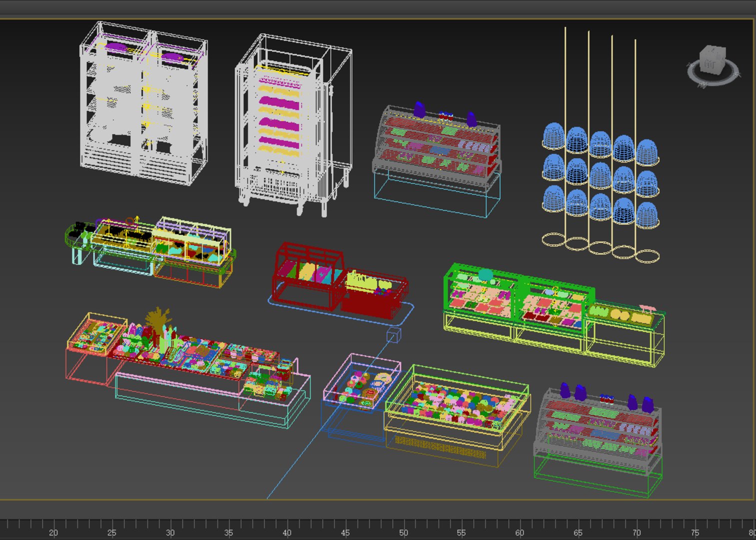Select the multicolor serving counter with black items
Viewport: 756px width, 540px height.
click(x=150, y=251)
